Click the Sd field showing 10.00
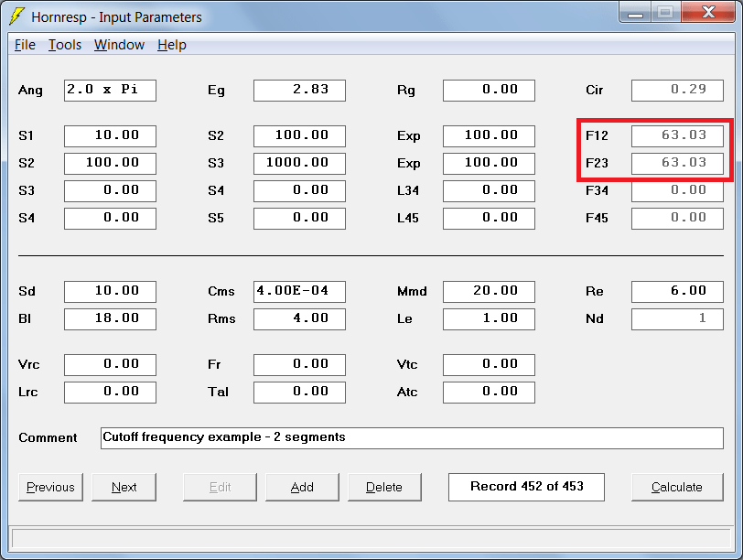Screen dimensions: 743x560 point(110,291)
